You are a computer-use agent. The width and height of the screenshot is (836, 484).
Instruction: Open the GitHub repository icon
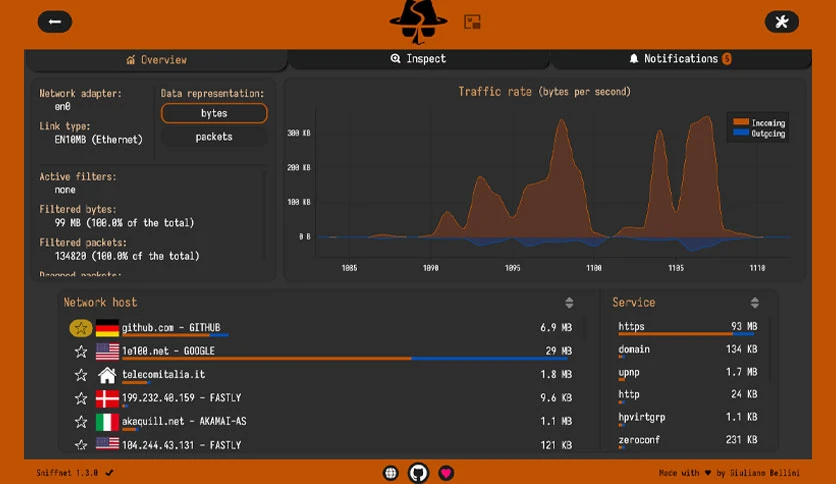click(419, 473)
